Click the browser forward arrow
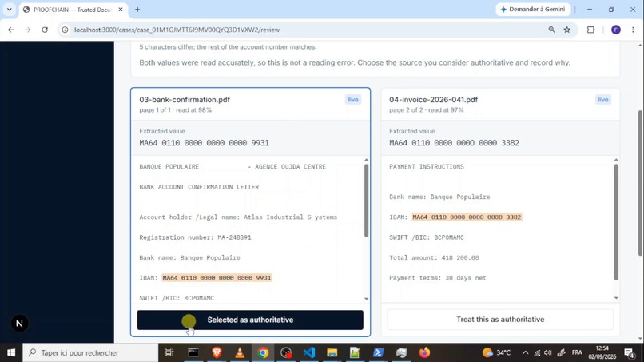 tap(27, 30)
